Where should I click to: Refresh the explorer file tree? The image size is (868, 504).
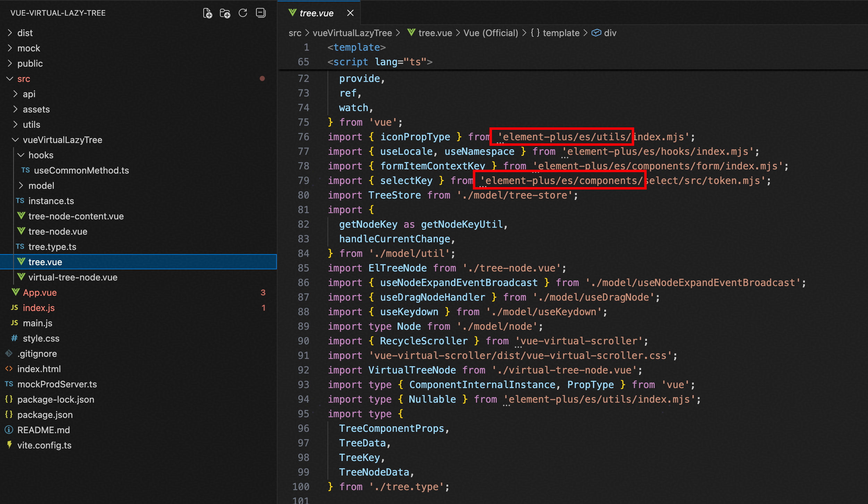tap(243, 13)
